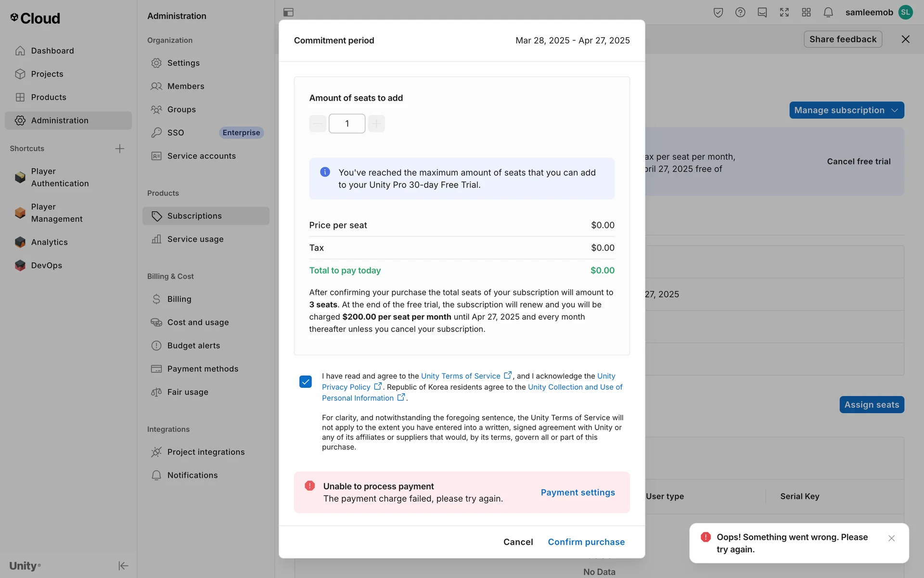
Task: Uncheck the Terms of Service agreement checkbox
Action: click(x=306, y=382)
